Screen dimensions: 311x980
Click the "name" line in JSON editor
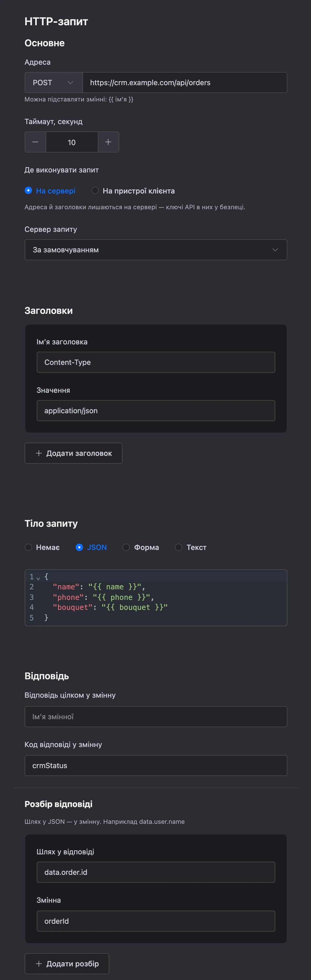[x=99, y=587]
